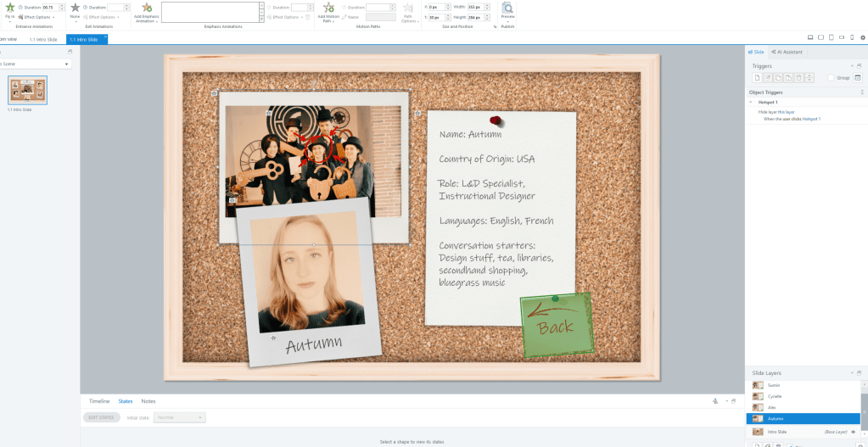Open the player settings gear icon

863,37
